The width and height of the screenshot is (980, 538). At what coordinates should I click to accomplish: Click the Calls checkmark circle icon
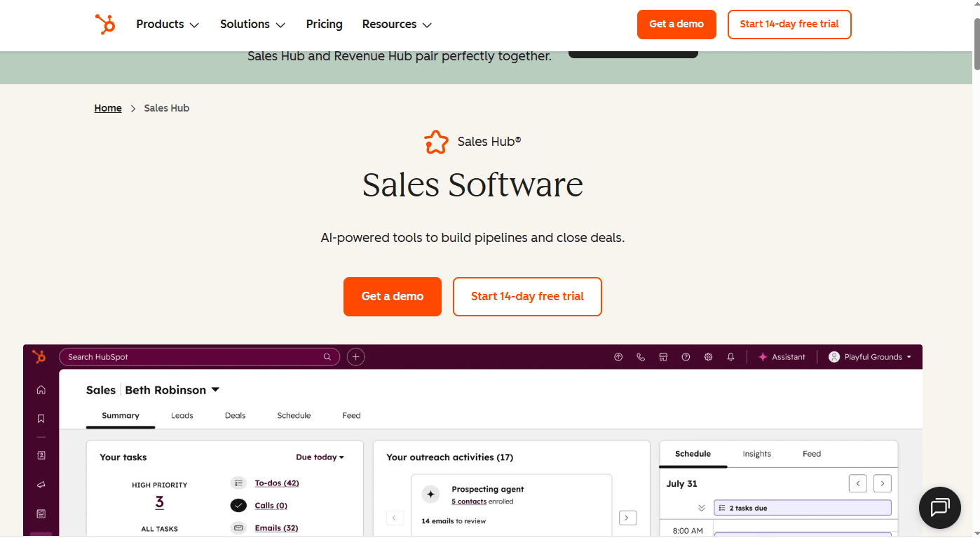(239, 505)
